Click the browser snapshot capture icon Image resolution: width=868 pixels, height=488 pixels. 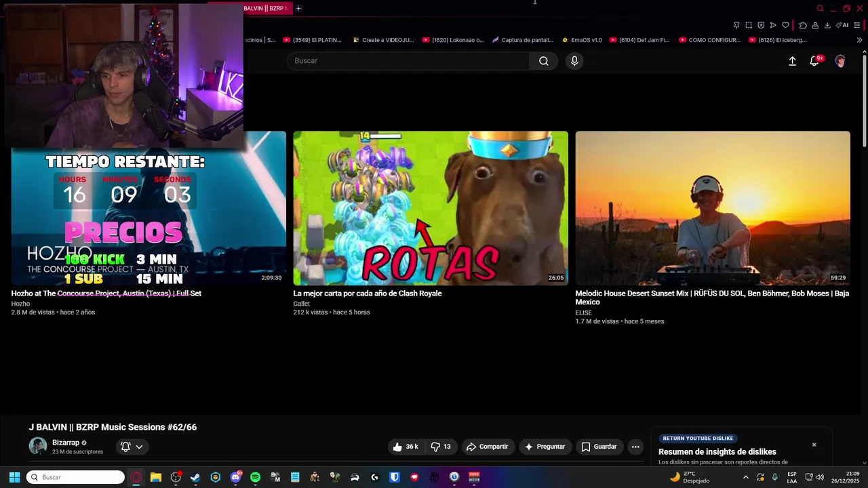tap(749, 25)
